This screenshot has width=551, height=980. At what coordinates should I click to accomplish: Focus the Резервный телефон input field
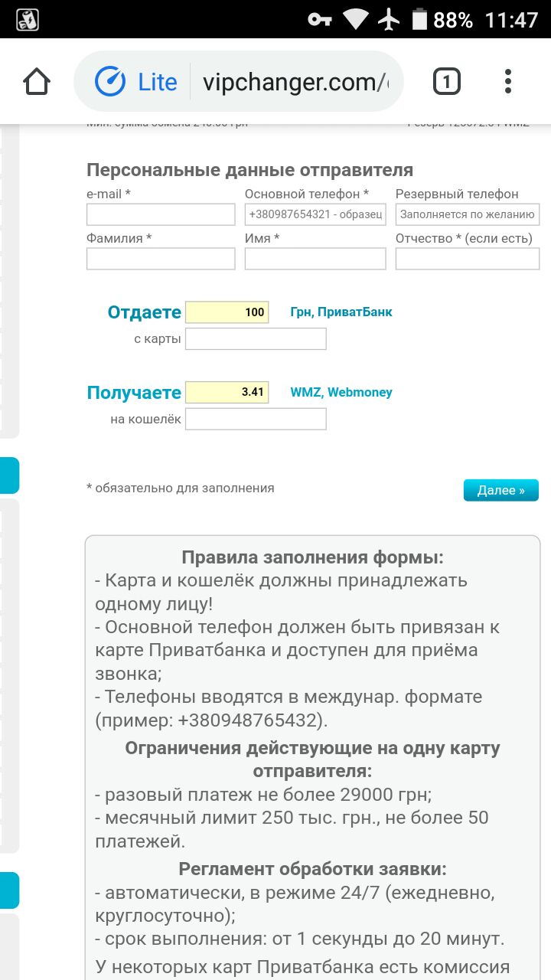tap(468, 214)
